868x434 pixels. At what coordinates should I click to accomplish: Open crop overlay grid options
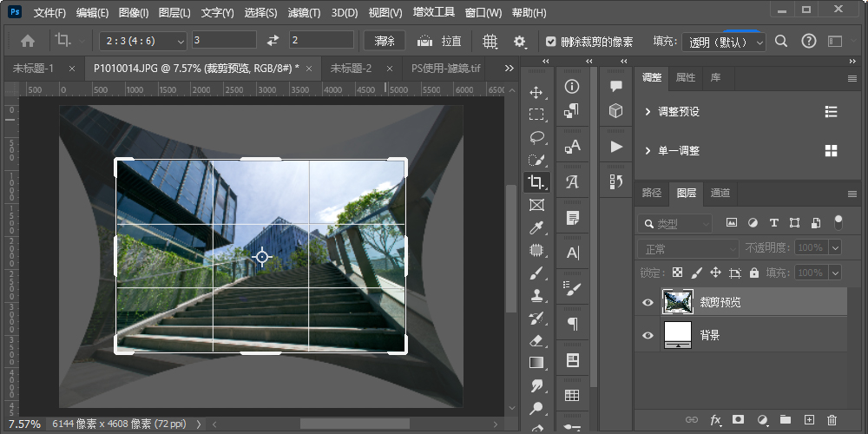pos(490,41)
